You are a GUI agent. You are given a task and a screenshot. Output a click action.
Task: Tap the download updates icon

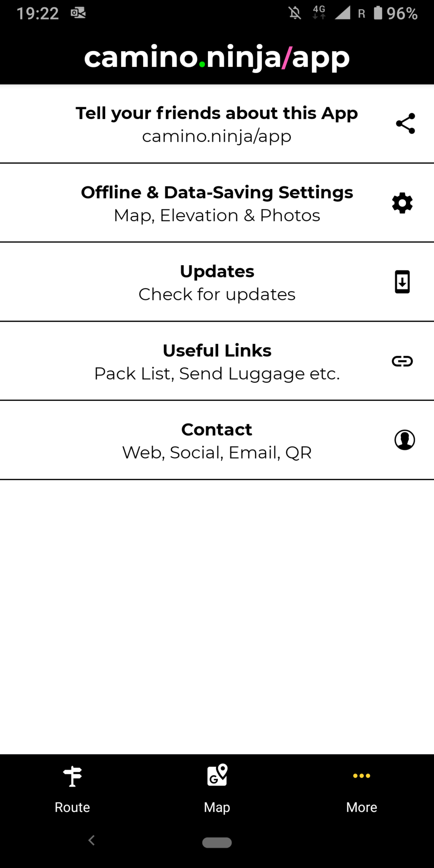402,282
